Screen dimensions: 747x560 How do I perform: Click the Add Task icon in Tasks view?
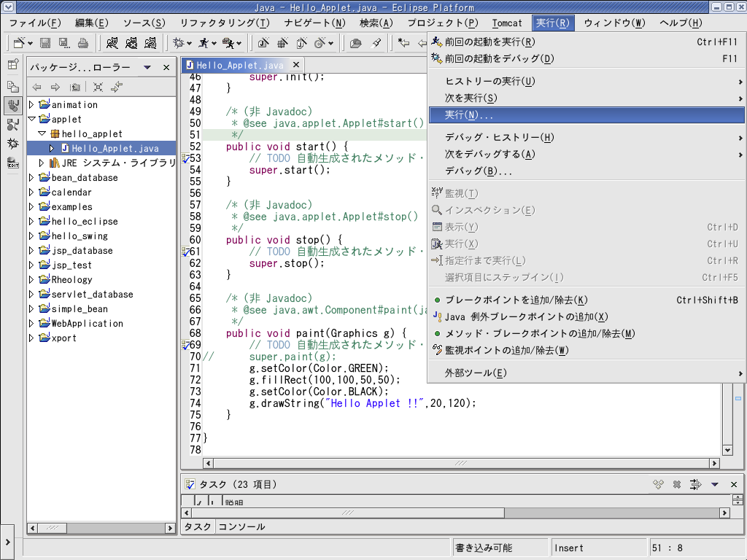[x=658, y=484]
